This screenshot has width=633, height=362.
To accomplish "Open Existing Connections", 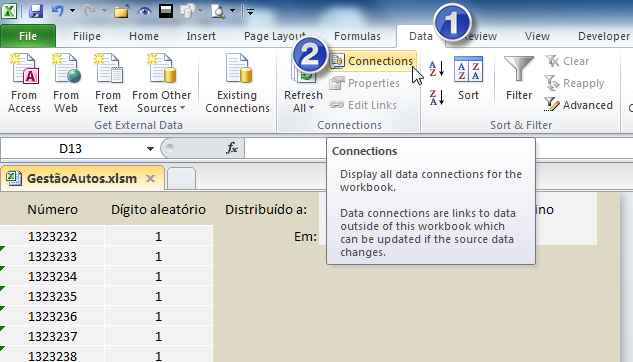I will (x=237, y=84).
